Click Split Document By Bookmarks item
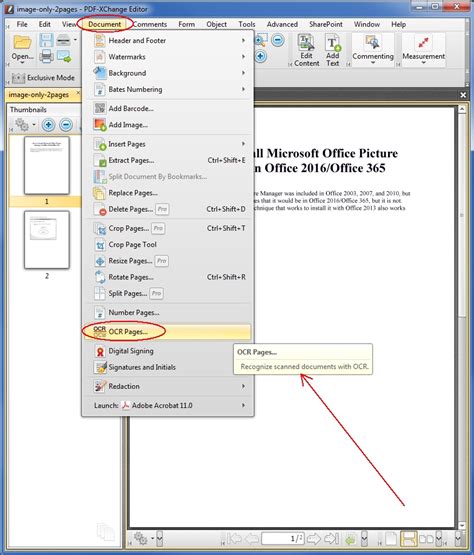Viewport: 474px width, 555px height. [x=167, y=177]
